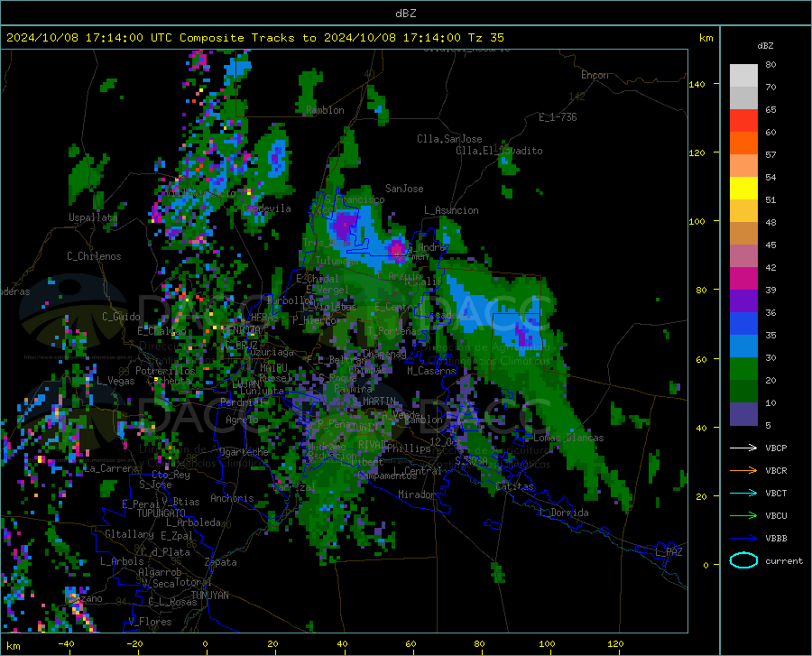Image resolution: width=812 pixels, height=656 pixels.
Task: Pick the light blue 35 dBZ swatch
Action: coord(743,346)
